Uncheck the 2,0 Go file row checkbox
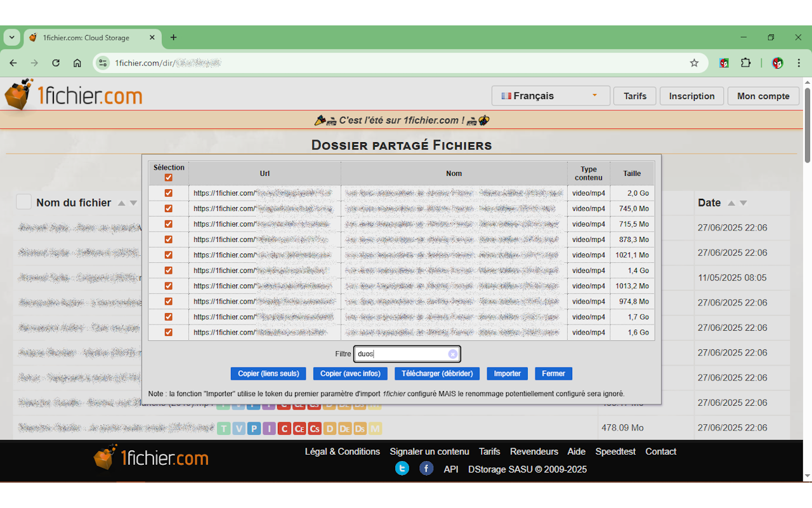Screen dimensions: 812x508 169,193
